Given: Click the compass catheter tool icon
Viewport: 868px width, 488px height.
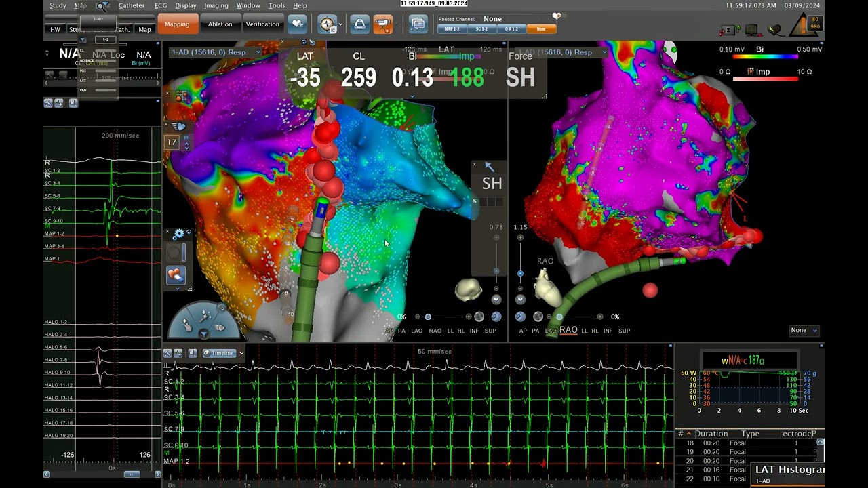Looking at the screenshot, I should [x=327, y=24].
